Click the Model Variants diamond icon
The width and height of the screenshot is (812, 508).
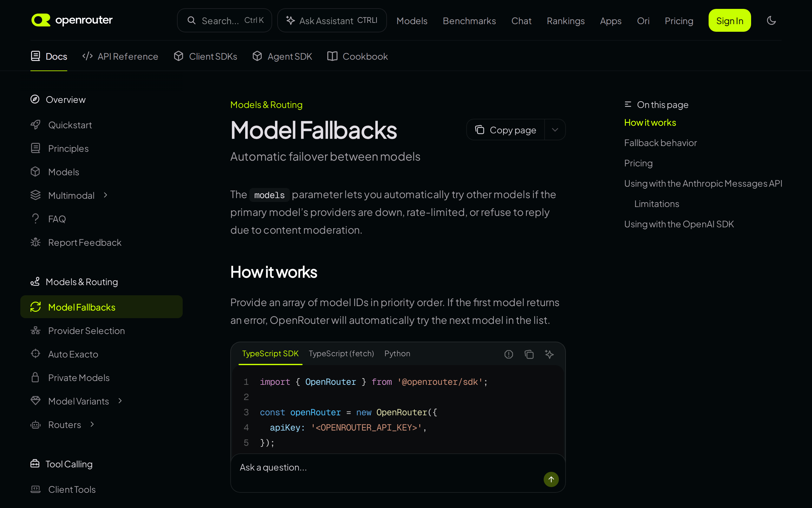35,401
